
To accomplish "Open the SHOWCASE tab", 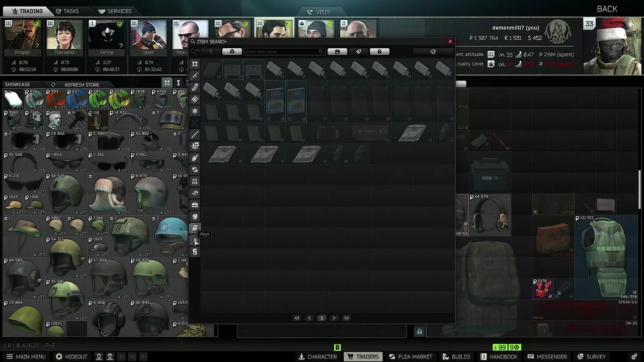I will coord(18,84).
